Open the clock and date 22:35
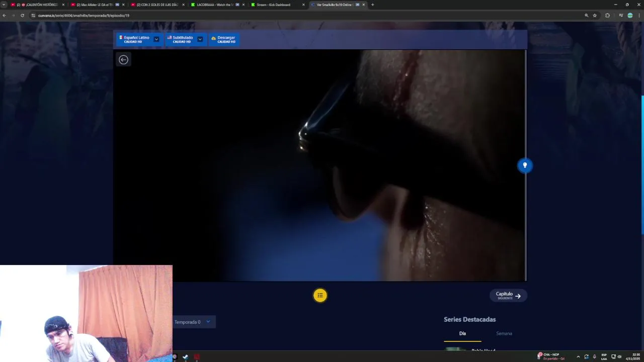 pyautogui.click(x=632, y=356)
